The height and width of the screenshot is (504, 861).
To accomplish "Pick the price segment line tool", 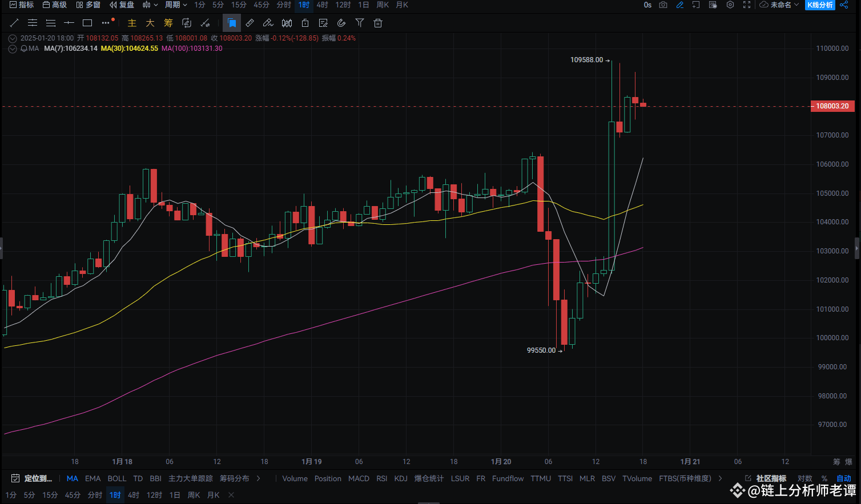I will click(x=69, y=23).
